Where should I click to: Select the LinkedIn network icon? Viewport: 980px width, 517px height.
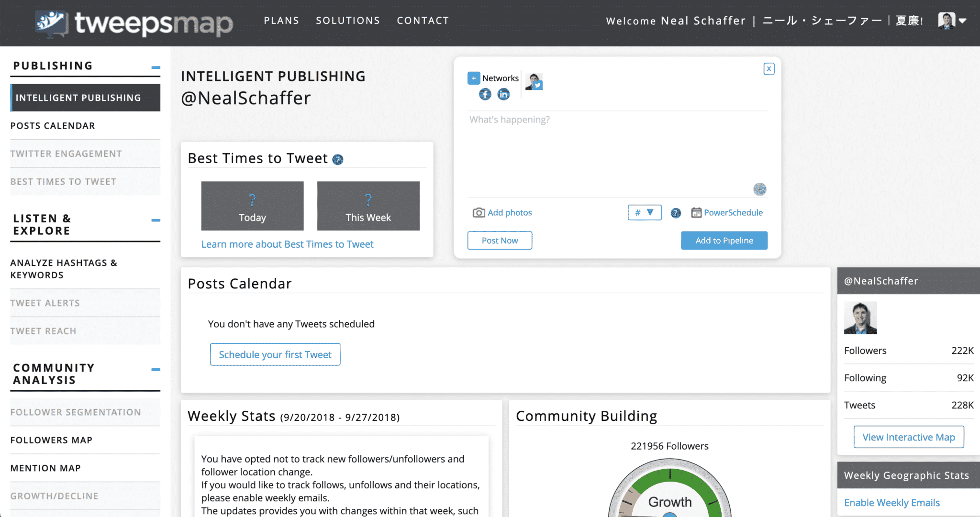pos(503,94)
